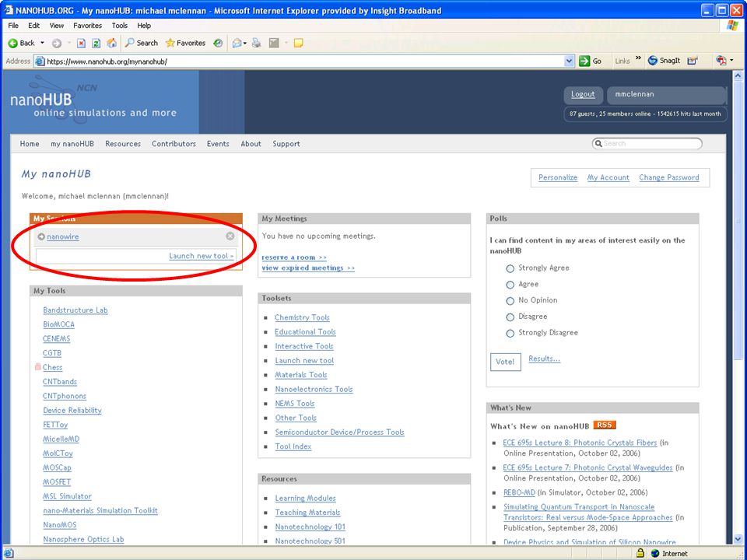
Task: Open the Tool Index link
Action: tap(293, 446)
